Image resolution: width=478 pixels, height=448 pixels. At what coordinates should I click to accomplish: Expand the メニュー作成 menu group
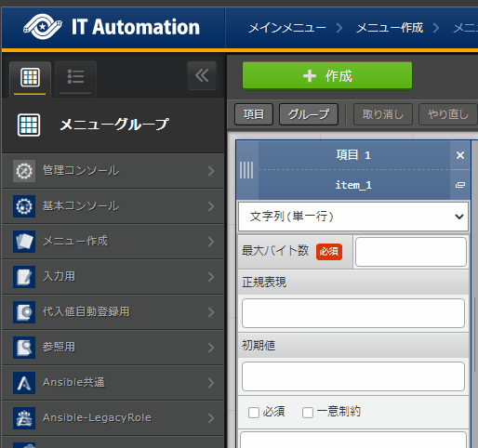[x=113, y=242]
